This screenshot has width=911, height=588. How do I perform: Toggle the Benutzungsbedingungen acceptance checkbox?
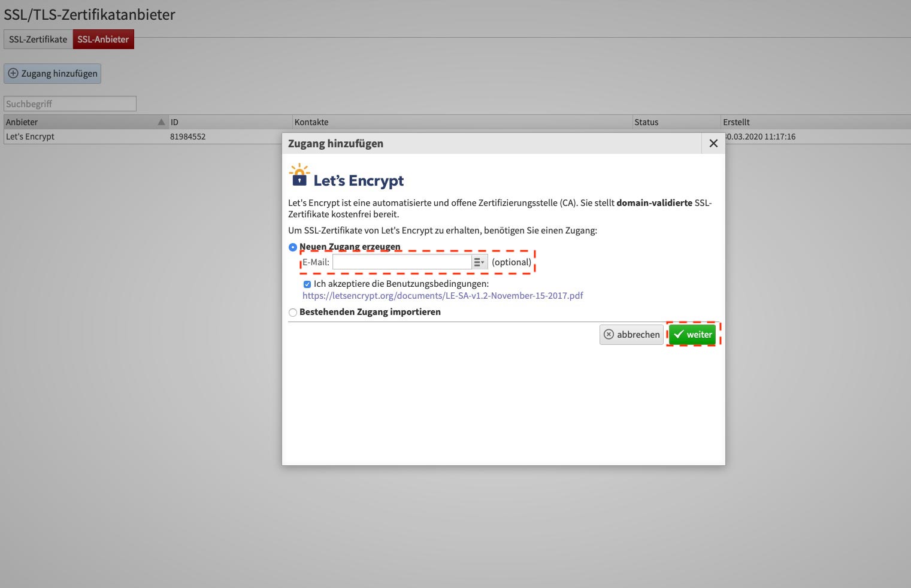pyautogui.click(x=307, y=284)
